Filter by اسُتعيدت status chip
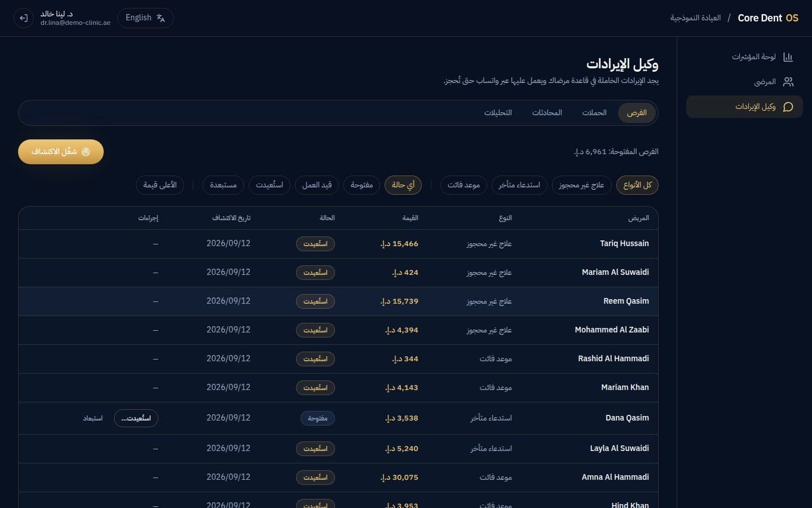The width and height of the screenshot is (812, 508). (x=270, y=185)
